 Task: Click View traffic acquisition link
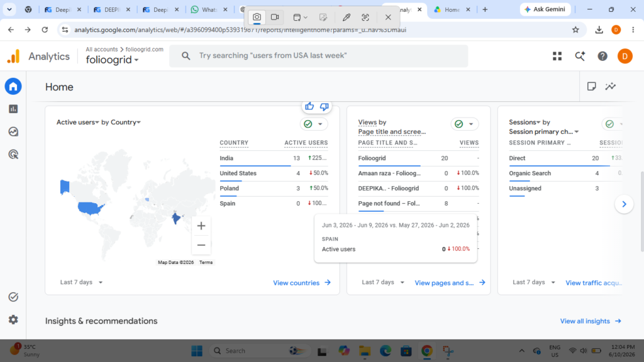594,283
